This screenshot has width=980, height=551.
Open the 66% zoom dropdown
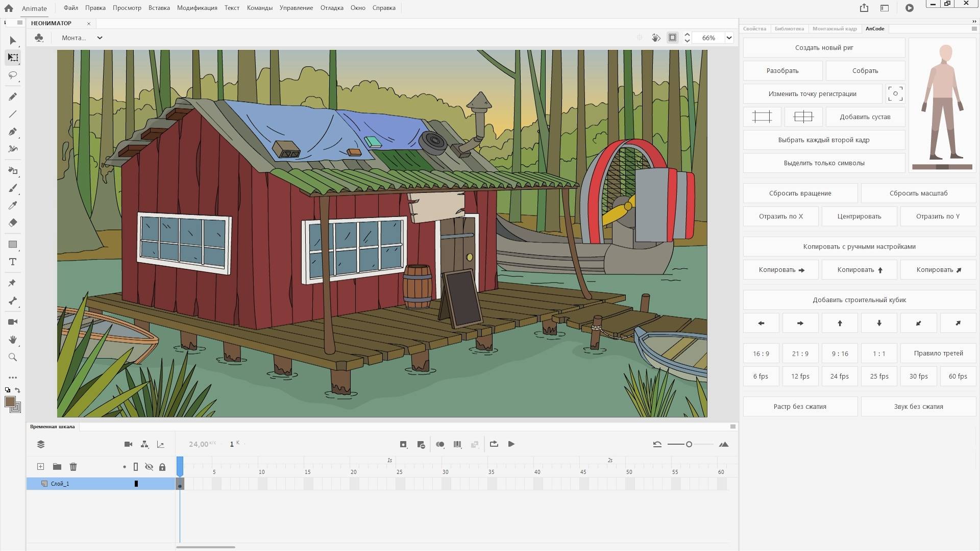(729, 38)
